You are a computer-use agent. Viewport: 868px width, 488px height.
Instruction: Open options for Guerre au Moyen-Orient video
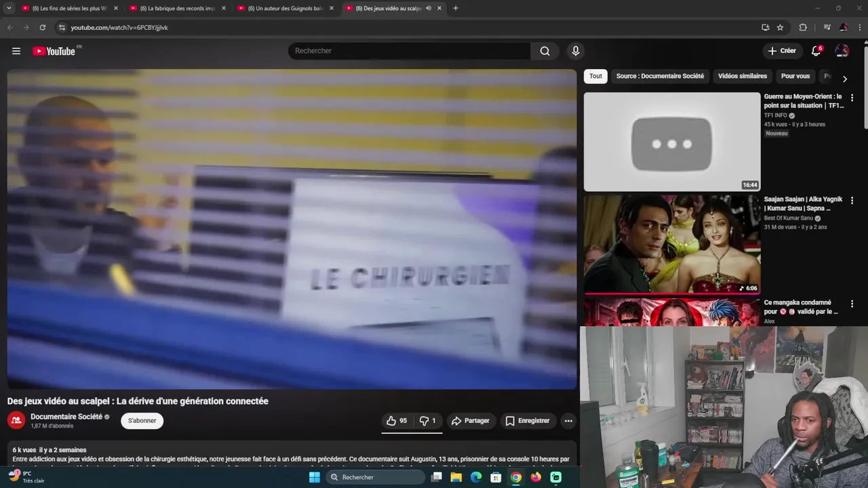[x=852, y=98]
